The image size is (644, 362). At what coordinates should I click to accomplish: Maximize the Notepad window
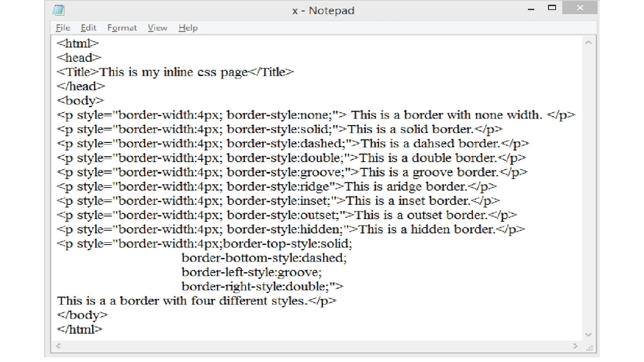[x=552, y=8]
